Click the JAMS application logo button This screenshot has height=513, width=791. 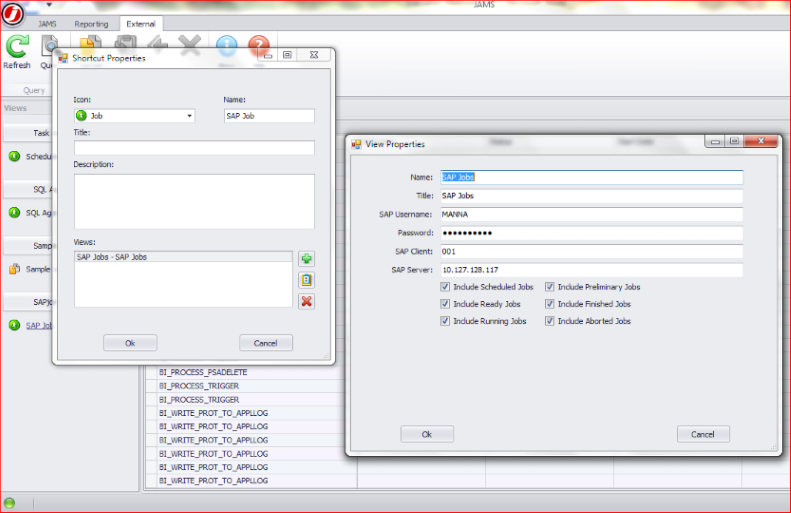point(12,14)
